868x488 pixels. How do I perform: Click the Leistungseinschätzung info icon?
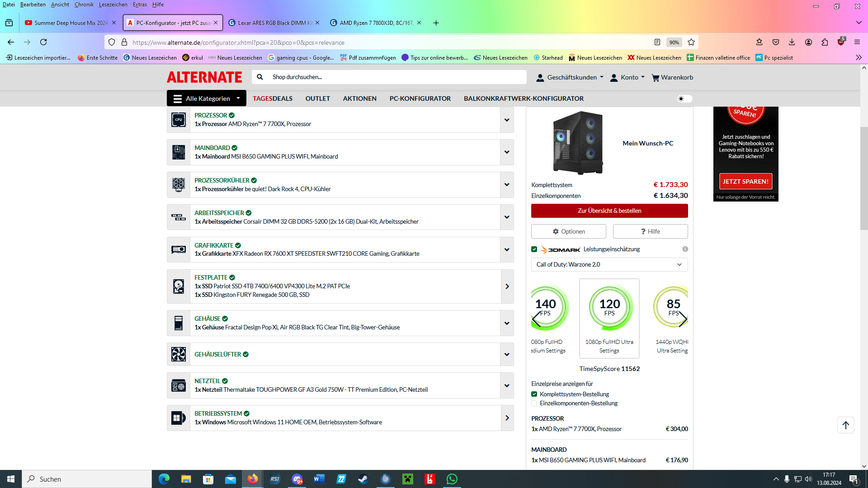point(685,249)
